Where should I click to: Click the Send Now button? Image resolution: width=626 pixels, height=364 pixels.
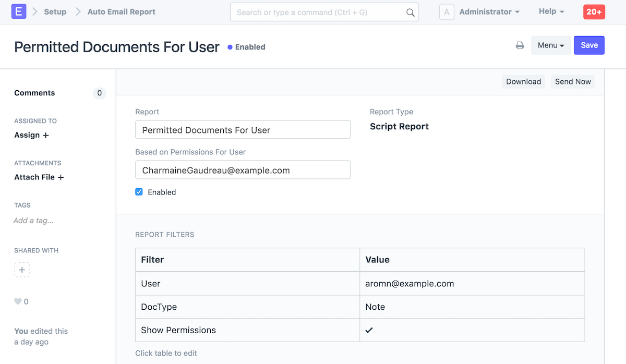(572, 81)
